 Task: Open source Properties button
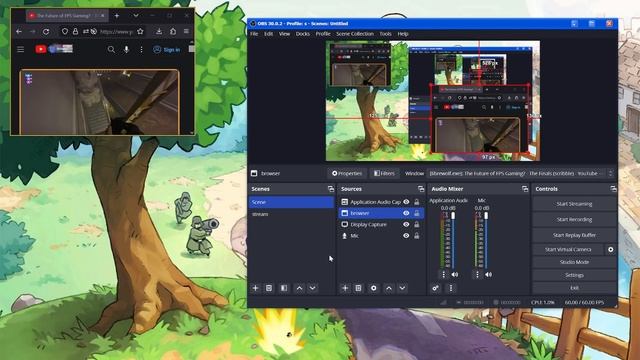[x=347, y=173]
